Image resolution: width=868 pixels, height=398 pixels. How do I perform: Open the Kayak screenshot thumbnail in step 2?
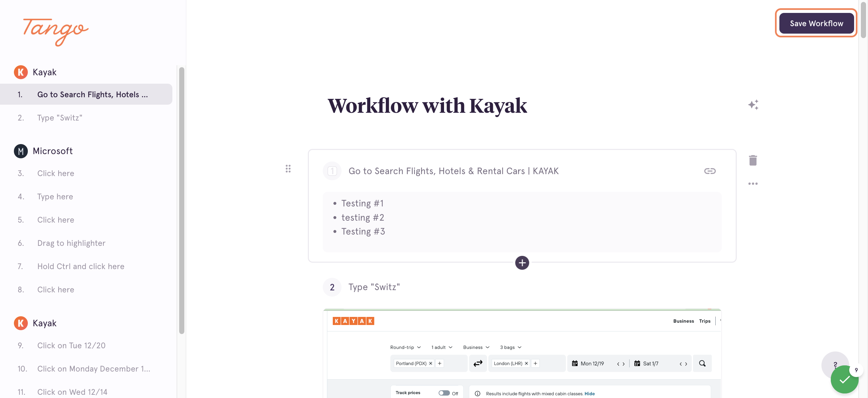pyautogui.click(x=522, y=353)
